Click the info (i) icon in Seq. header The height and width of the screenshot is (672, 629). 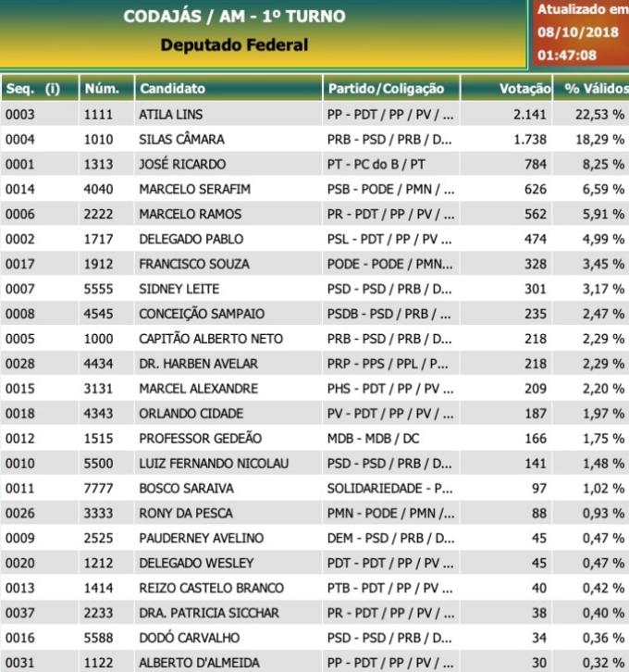point(52,89)
